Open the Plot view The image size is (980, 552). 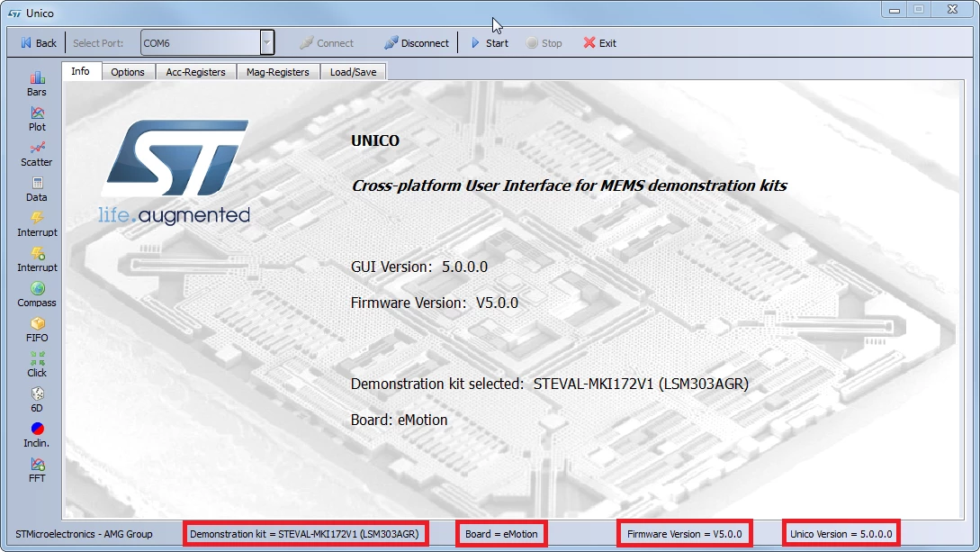[36, 119]
